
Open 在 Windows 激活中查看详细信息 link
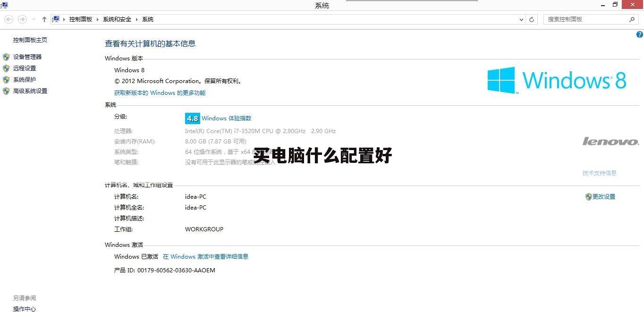point(205,257)
